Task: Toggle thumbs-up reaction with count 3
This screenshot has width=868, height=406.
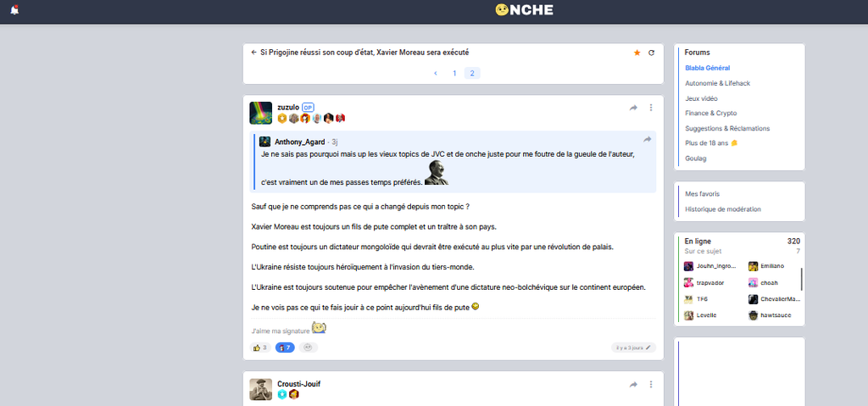Action: pos(260,348)
